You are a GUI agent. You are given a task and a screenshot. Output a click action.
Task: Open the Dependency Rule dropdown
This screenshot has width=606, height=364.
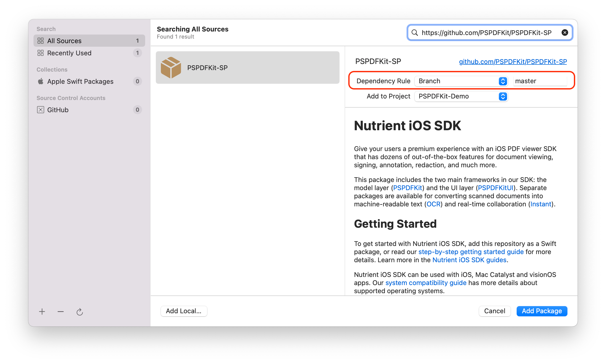pos(461,81)
